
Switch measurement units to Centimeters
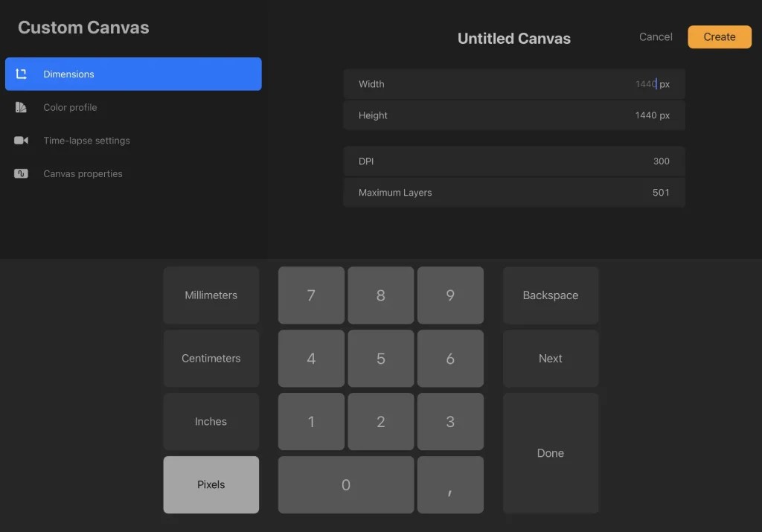pyautogui.click(x=211, y=358)
